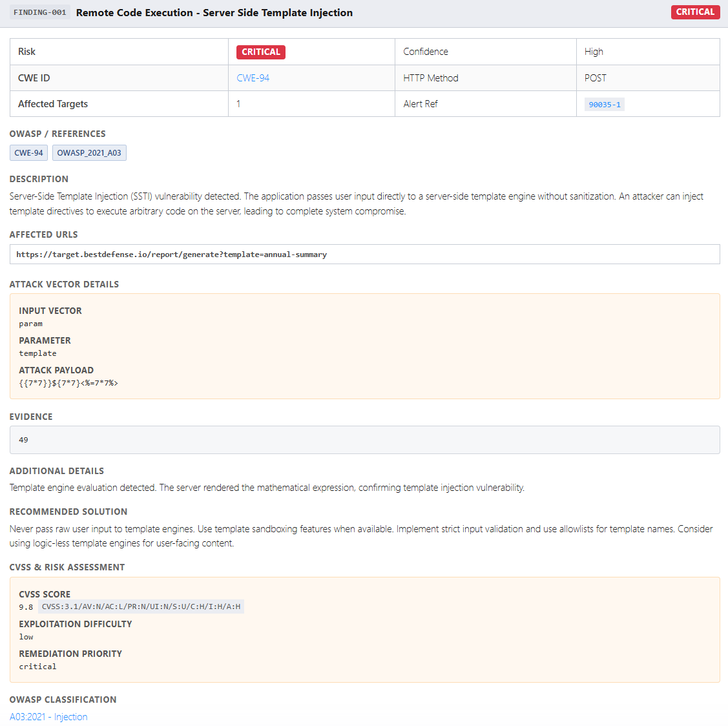The width and height of the screenshot is (728, 726).
Task: Click the param input vector value
Action: (30, 323)
